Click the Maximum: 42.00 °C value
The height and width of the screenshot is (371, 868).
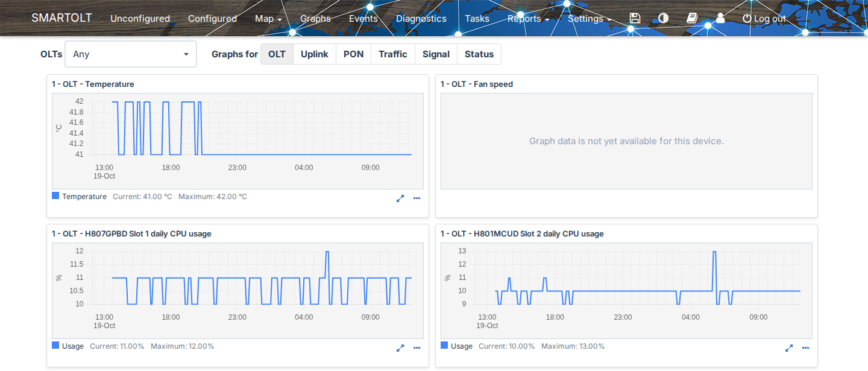tap(213, 197)
